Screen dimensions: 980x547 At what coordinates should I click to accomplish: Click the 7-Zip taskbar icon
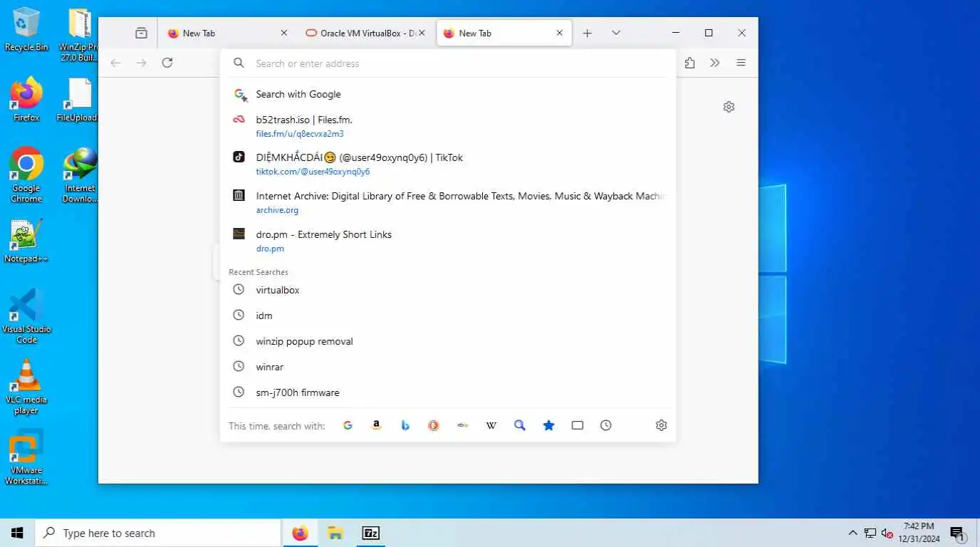coord(370,533)
